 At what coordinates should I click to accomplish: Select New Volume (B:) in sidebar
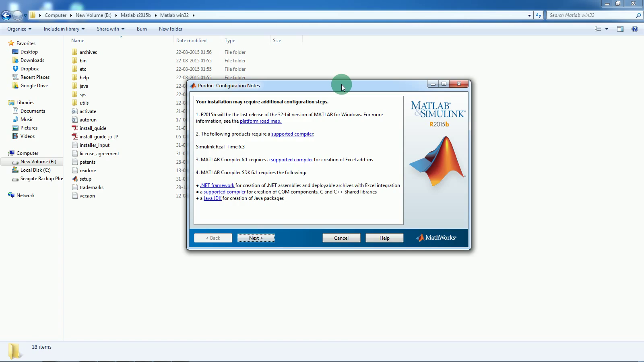click(38, 162)
